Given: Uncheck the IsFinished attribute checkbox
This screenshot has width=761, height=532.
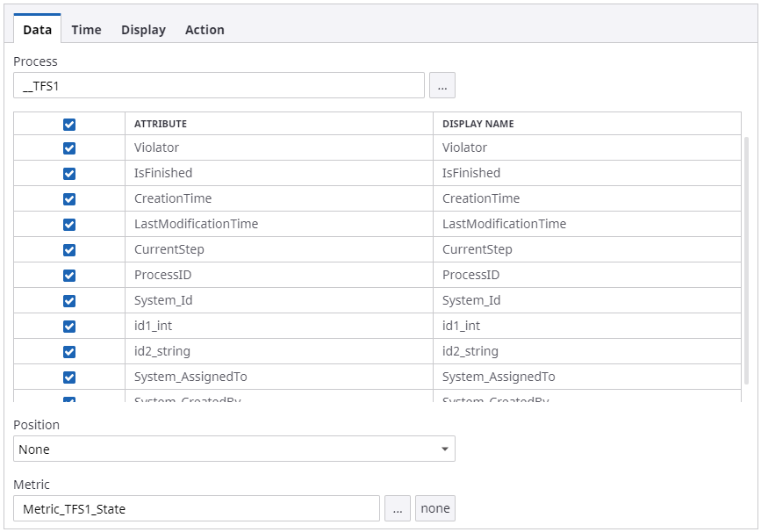Looking at the screenshot, I should tap(69, 174).
